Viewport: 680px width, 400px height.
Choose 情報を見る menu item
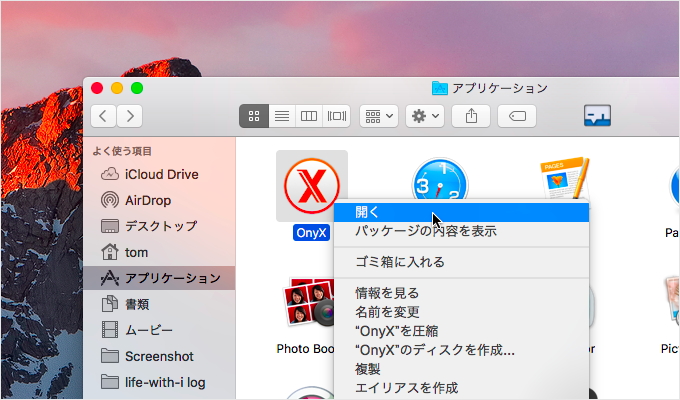pos(461,293)
